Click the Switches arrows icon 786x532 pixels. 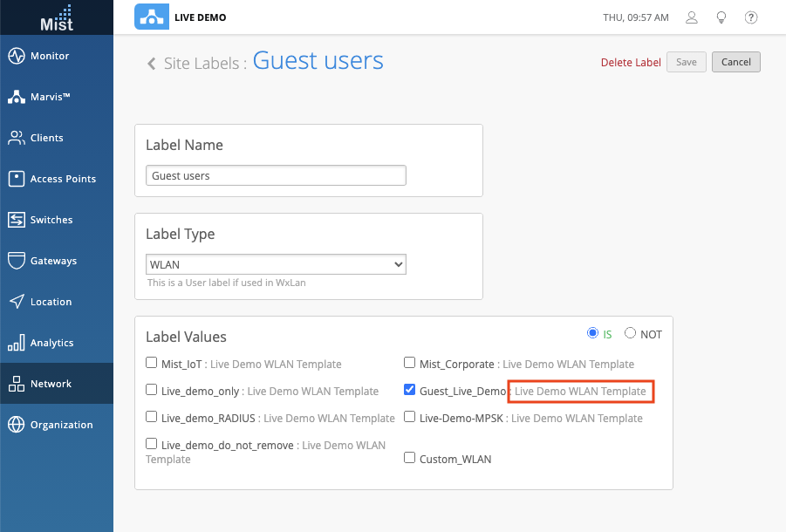point(16,220)
